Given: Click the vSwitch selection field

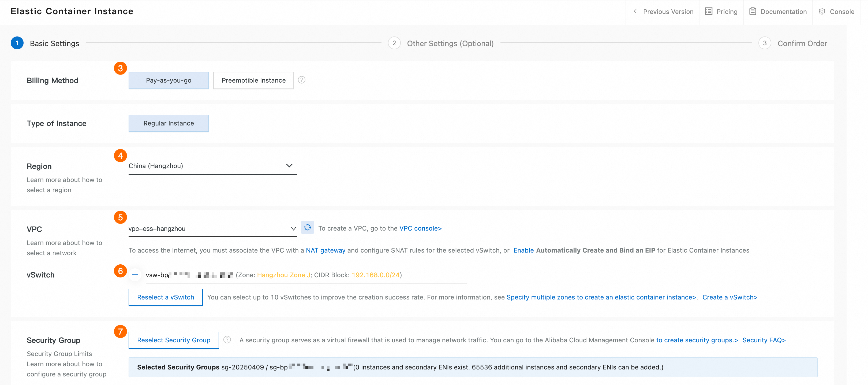Looking at the screenshot, I should click(306, 275).
